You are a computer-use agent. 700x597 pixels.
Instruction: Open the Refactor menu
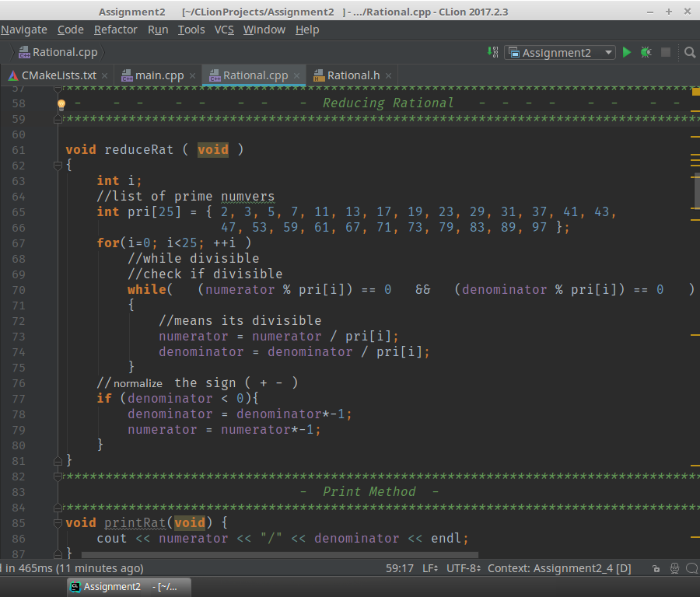[x=116, y=30]
